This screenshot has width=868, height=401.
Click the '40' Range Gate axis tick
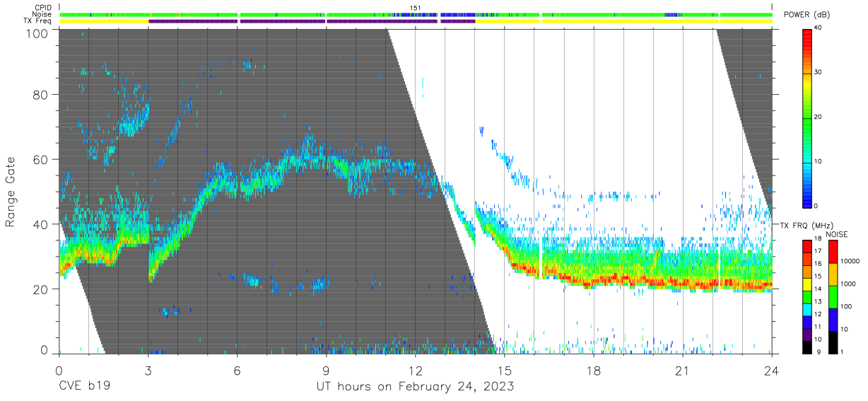pos(41,224)
